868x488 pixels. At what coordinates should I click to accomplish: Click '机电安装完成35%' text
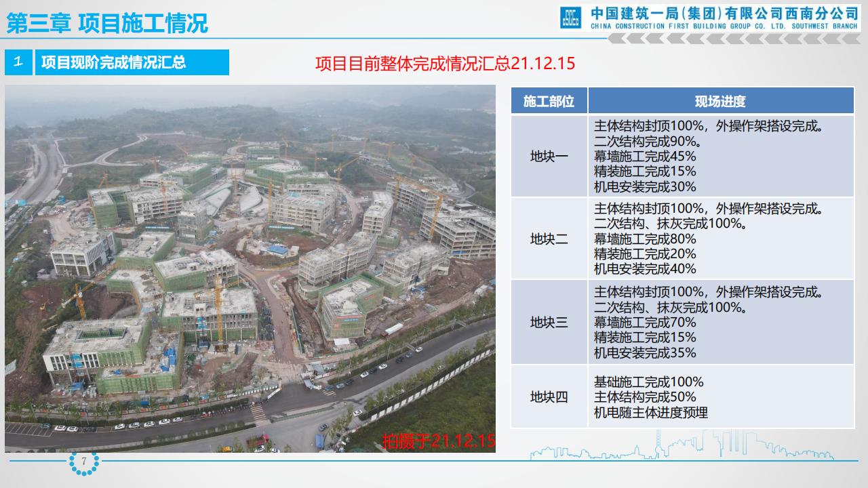click(x=645, y=352)
